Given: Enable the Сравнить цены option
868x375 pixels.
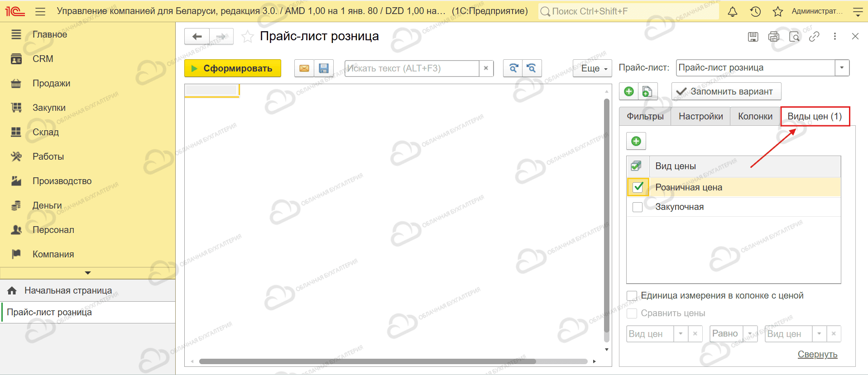Looking at the screenshot, I should (x=632, y=313).
